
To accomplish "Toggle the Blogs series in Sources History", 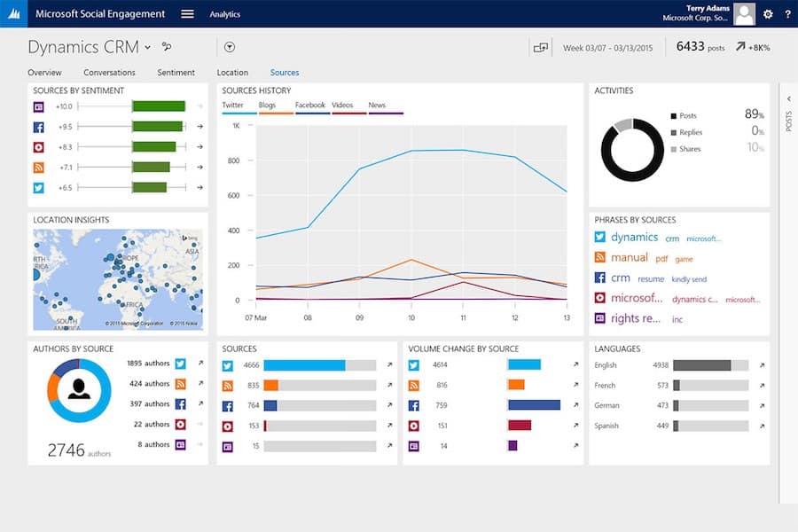I will 267,106.
